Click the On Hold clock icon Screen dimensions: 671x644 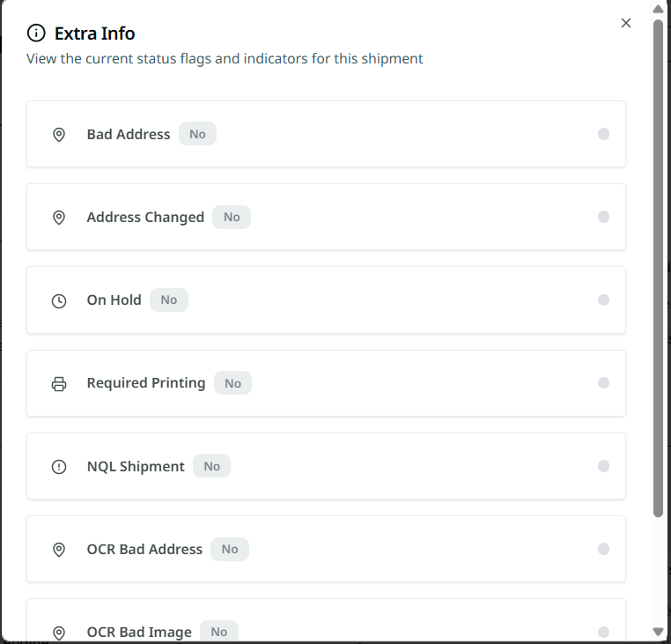point(59,300)
